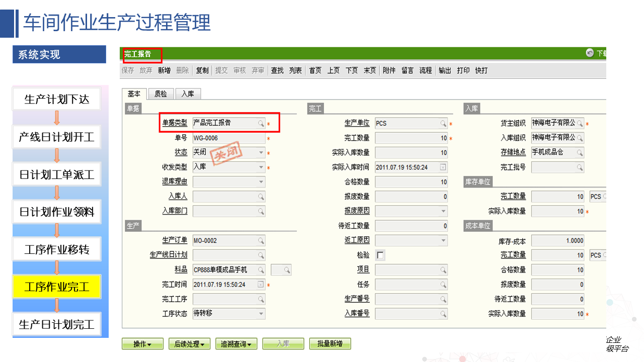Image resolution: width=644 pixels, height=362 pixels.
Task: Open calendar icon for 实际入库时间 field
Action: (x=443, y=167)
